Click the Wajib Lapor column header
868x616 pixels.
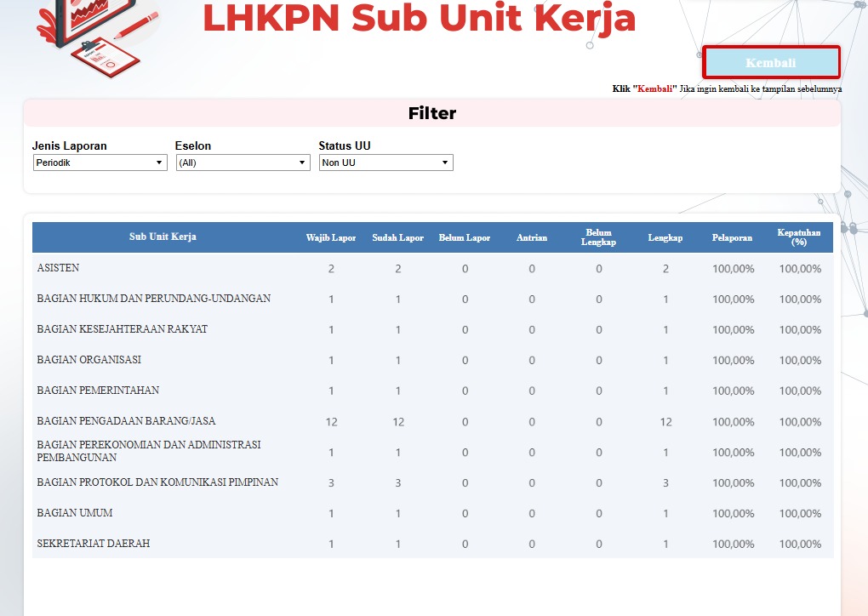[331, 237]
